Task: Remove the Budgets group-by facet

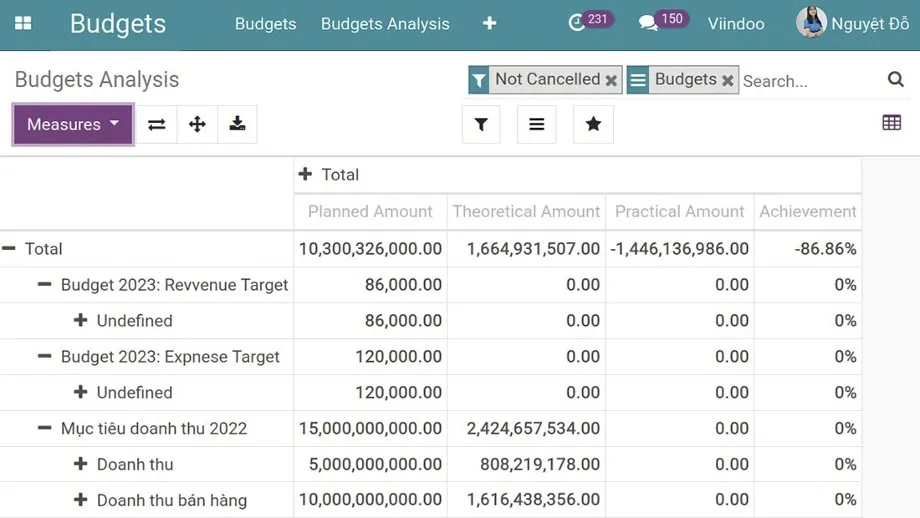Action: pyautogui.click(x=728, y=80)
